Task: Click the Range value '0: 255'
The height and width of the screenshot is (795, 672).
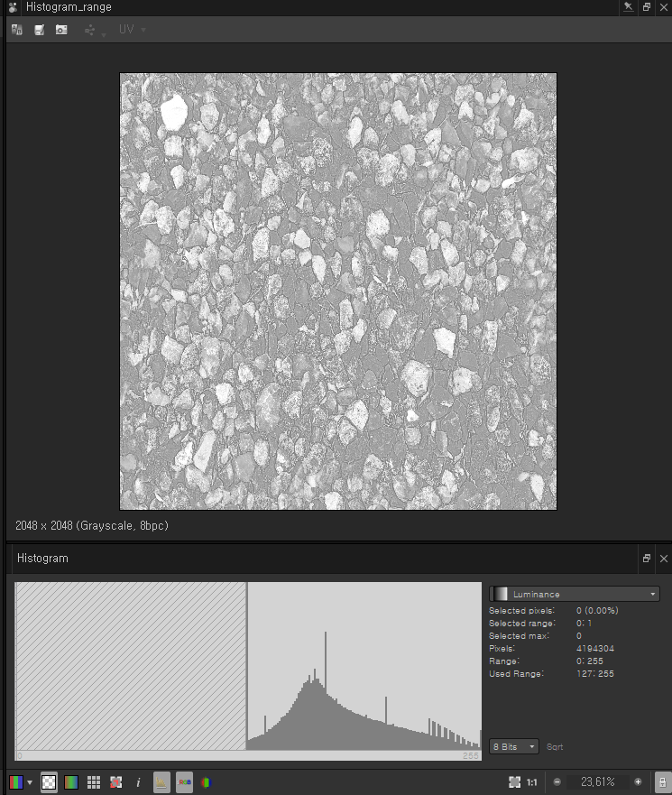Action: click(589, 661)
